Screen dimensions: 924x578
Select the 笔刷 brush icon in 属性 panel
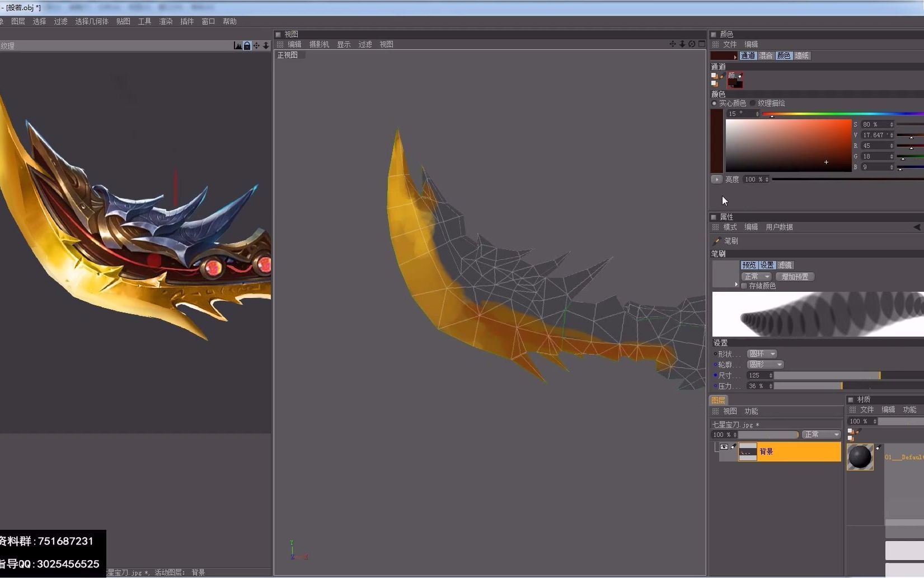pyautogui.click(x=717, y=240)
